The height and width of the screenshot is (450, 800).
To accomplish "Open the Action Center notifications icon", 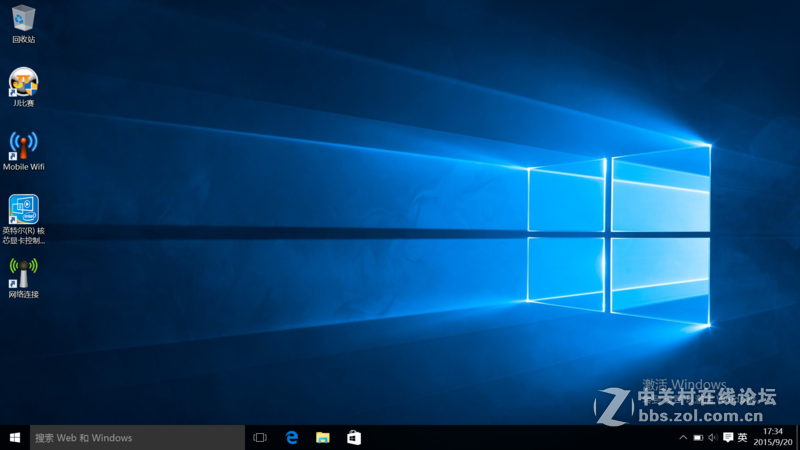I will coord(727,438).
